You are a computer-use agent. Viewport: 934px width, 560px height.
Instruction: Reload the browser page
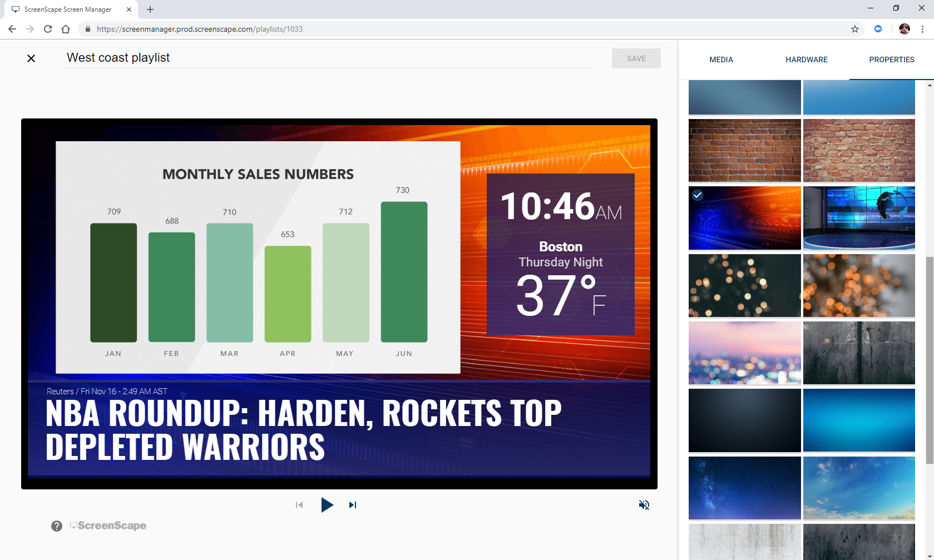48,29
